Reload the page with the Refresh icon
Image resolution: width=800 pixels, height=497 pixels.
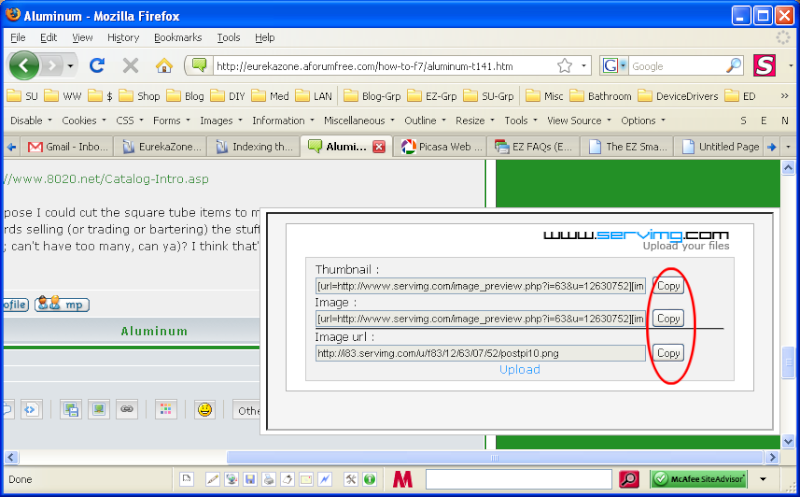pos(97,65)
